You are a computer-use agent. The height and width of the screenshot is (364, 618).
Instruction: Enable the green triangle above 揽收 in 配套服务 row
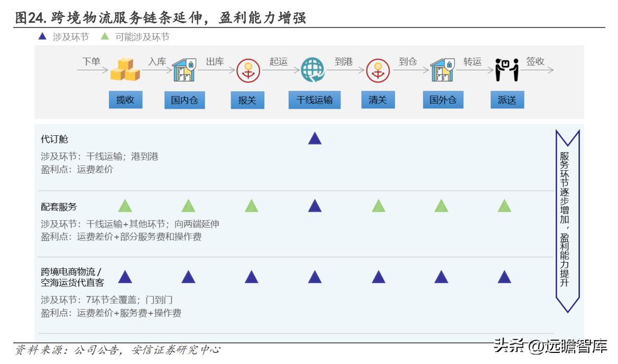[x=124, y=207]
